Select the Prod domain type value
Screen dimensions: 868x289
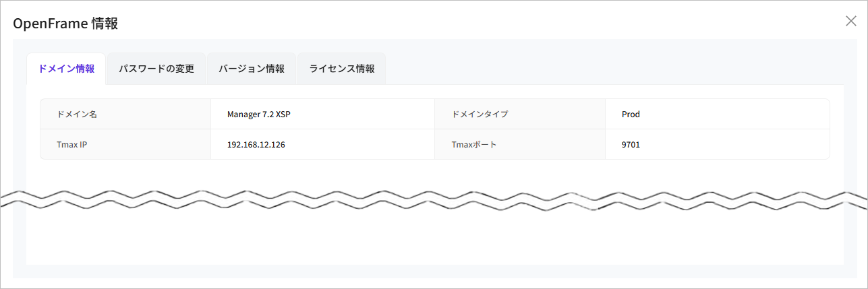(x=631, y=115)
